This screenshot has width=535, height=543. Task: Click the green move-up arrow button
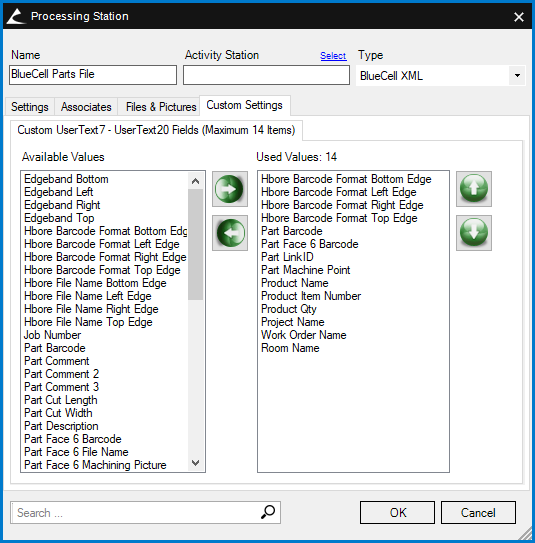474,189
